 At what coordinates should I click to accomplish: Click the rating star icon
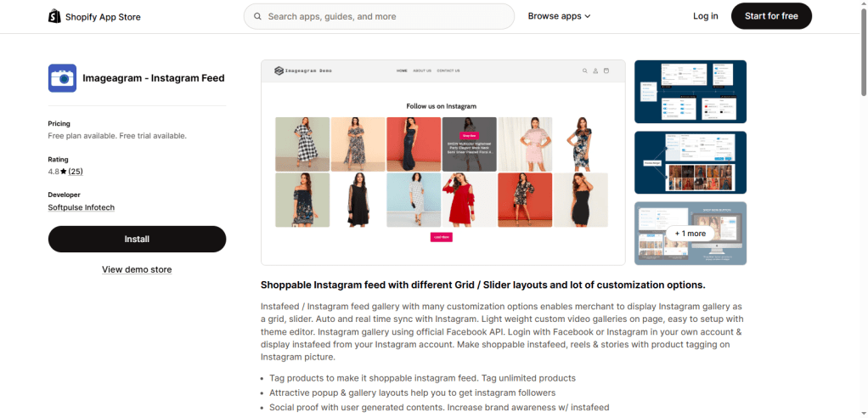(64, 172)
